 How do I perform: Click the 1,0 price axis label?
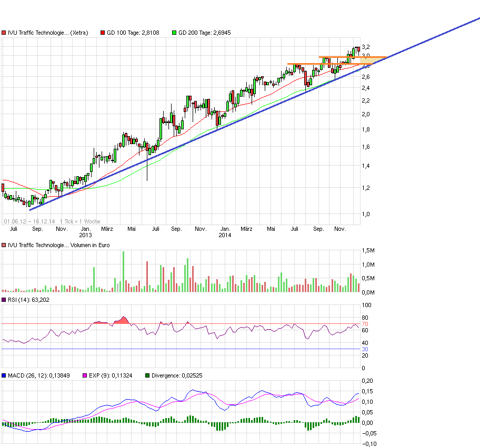366,214
